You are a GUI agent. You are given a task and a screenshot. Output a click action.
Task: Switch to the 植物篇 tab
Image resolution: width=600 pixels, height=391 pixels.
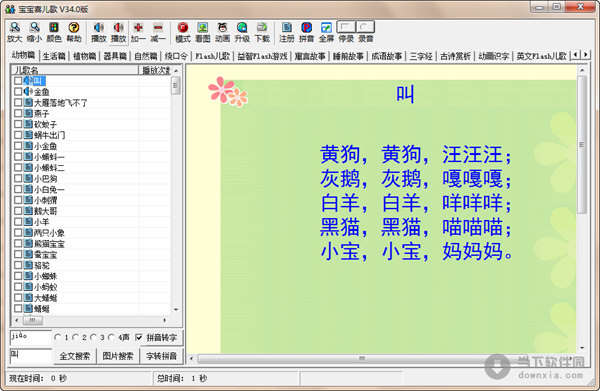84,56
